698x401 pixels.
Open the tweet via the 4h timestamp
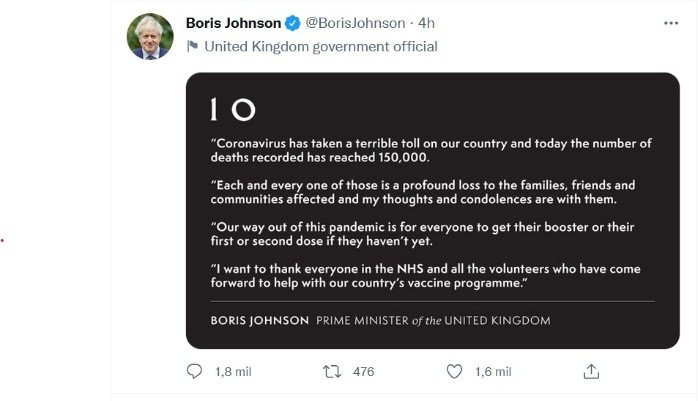(427, 22)
